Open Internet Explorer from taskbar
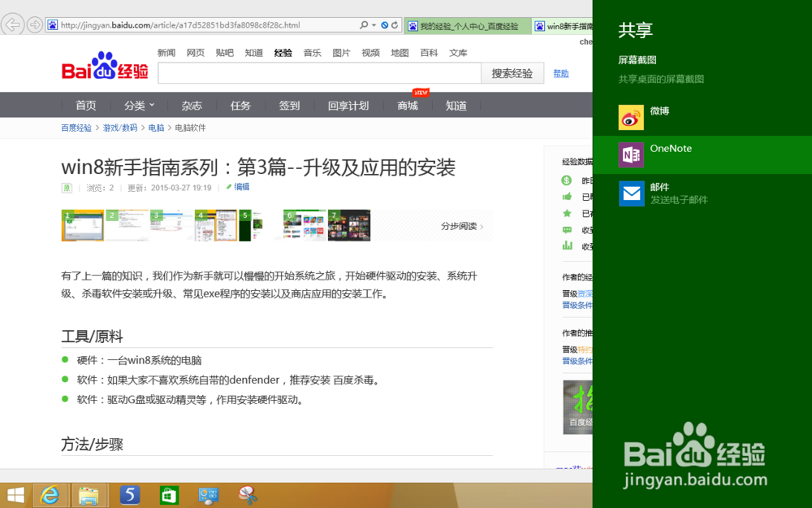812x508 pixels. [50, 496]
